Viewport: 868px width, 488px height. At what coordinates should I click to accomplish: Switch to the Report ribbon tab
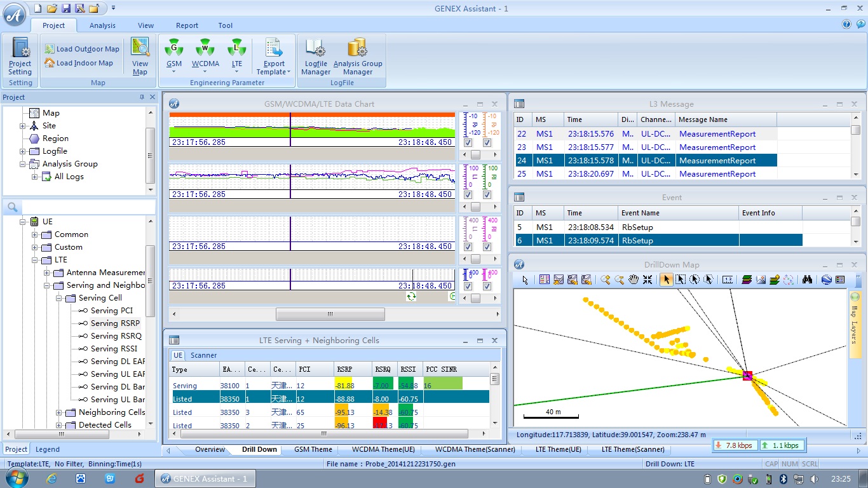pos(187,25)
